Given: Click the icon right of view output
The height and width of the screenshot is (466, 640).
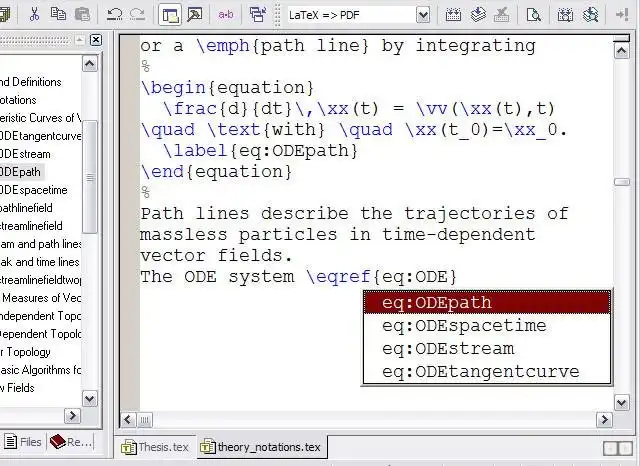Looking at the screenshot, I should click(x=565, y=15).
